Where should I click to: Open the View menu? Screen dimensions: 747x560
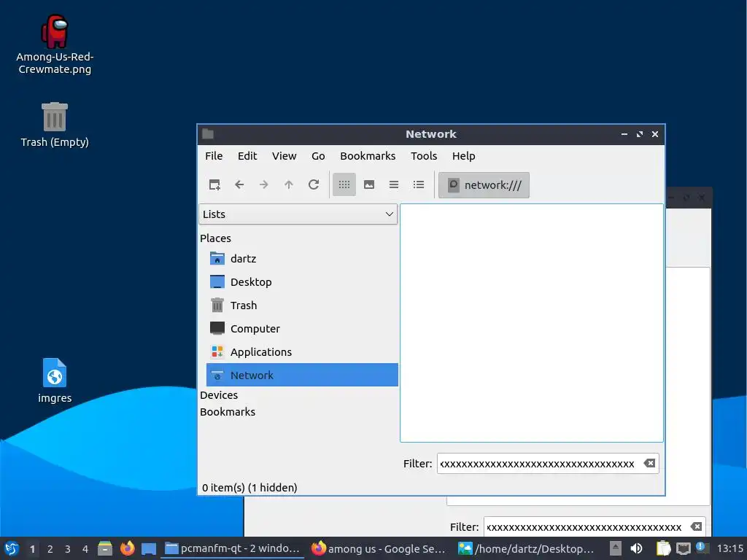pos(285,156)
